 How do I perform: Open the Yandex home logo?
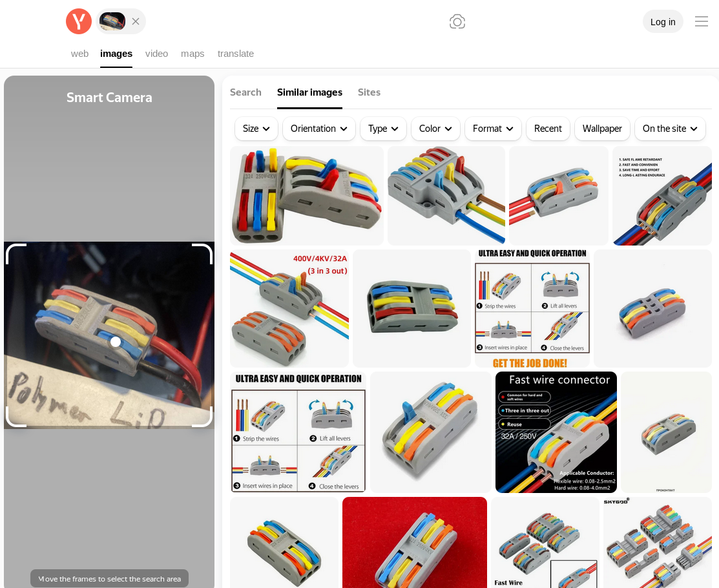[79, 21]
